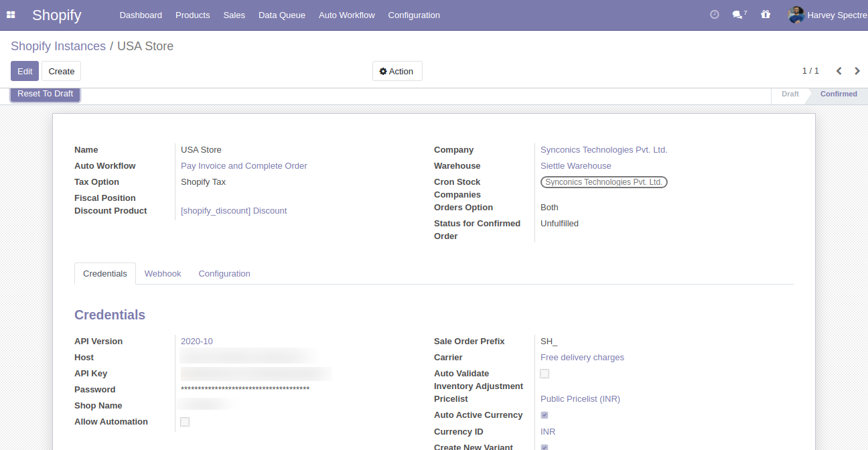Toggle Auto Validate Inventory Adjustment checkbox
The image size is (868, 450).
pyautogui.click(x=545, y=374)
